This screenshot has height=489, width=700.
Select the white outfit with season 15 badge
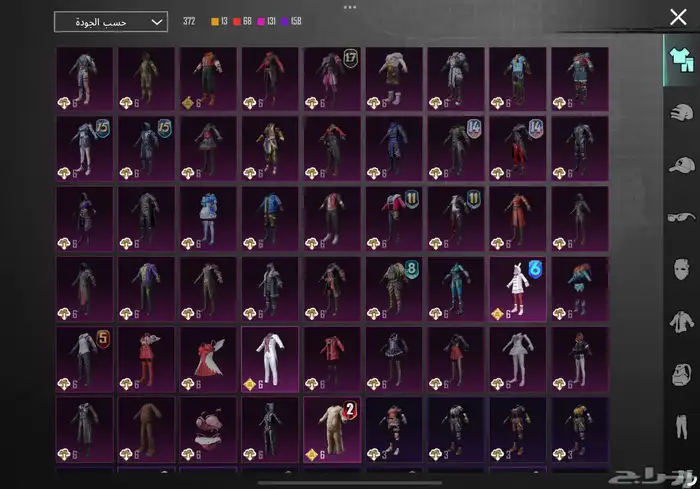(x=84, y=149)
